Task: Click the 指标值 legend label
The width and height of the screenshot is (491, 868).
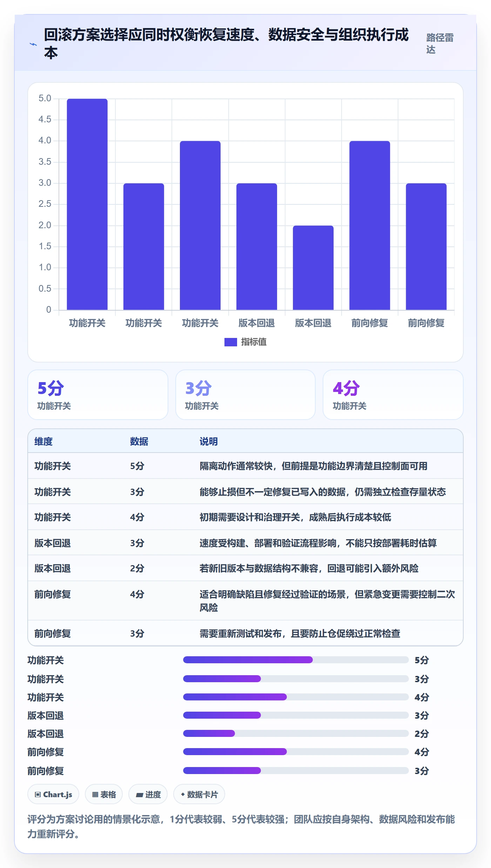Action: [x=254, y=342]
